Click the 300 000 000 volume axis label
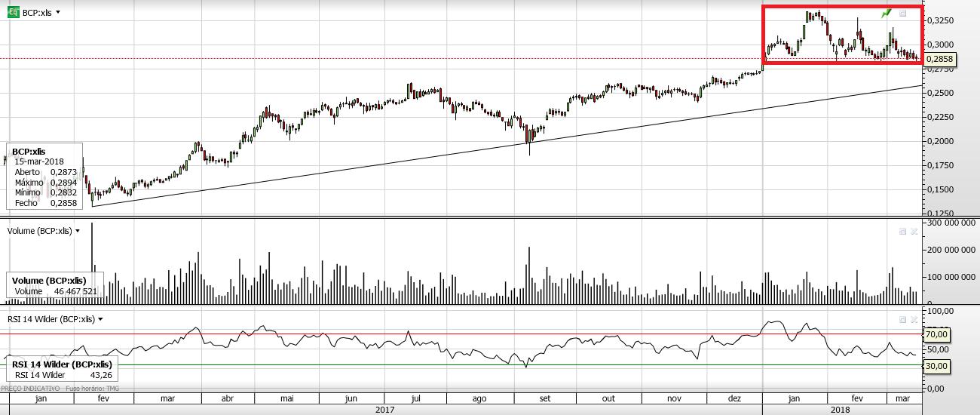Viewport: 980px width, 415px height. pos(952,223)
